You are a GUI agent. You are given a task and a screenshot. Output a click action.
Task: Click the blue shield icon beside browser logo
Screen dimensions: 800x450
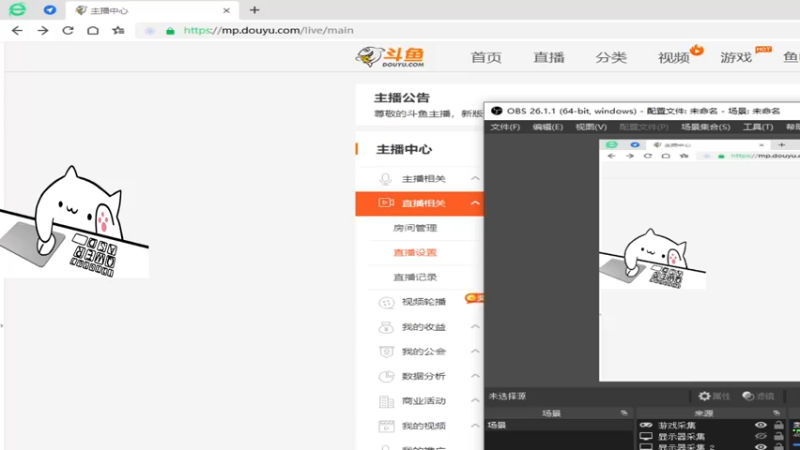click(x=49, y=10)
